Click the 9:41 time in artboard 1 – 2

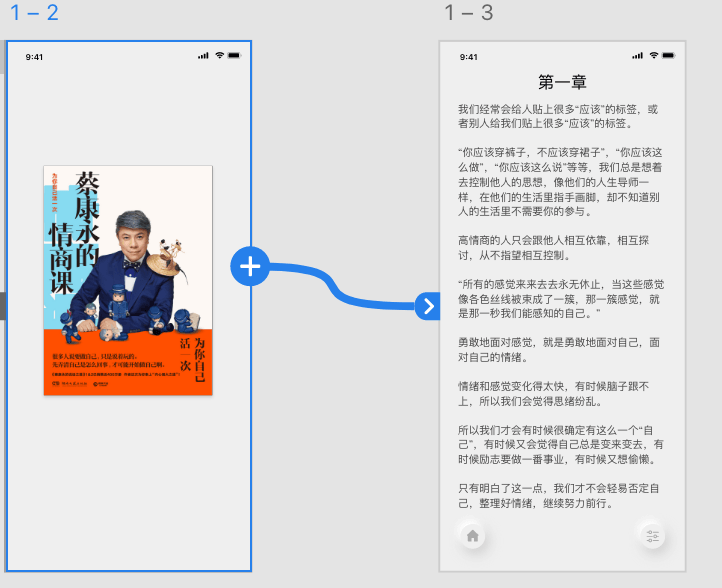click(x=34, y=57)
